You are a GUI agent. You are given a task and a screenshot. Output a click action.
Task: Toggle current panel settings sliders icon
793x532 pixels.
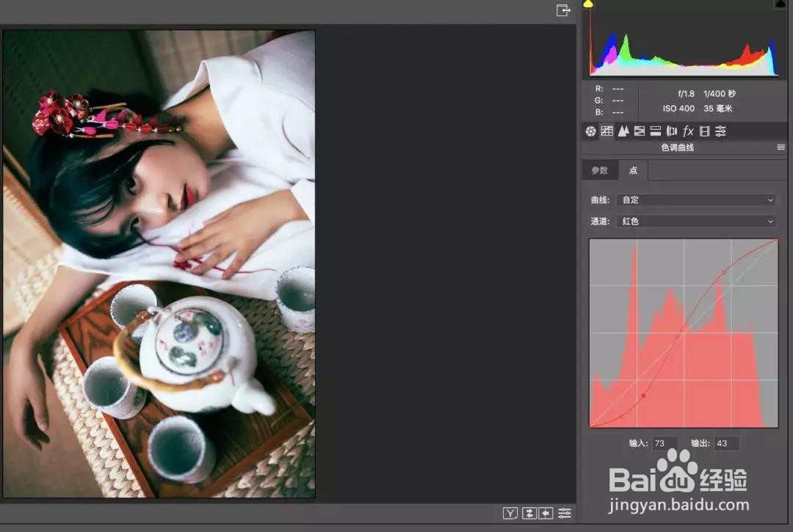(x=565, y=514)
